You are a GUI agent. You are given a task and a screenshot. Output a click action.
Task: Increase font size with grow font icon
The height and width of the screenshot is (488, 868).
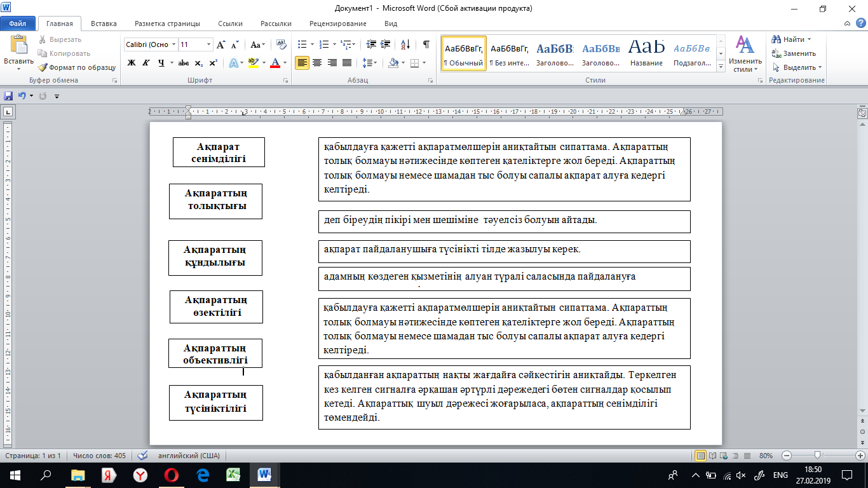coord(221,45)
